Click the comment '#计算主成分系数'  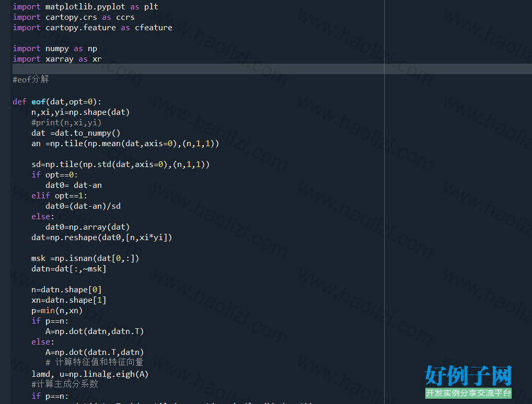tap(65, 384)
